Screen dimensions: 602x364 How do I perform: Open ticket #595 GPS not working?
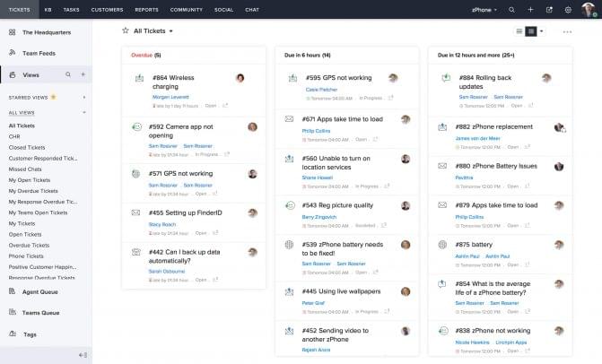[338, 78]
